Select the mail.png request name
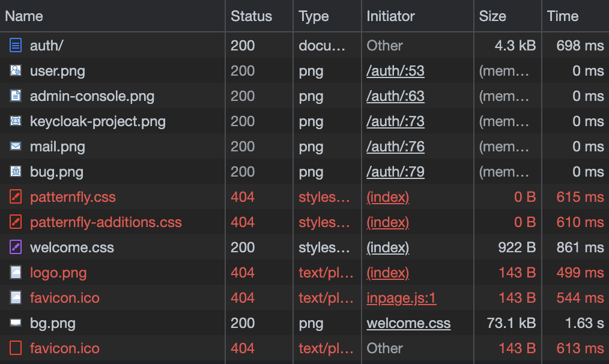 58,147
